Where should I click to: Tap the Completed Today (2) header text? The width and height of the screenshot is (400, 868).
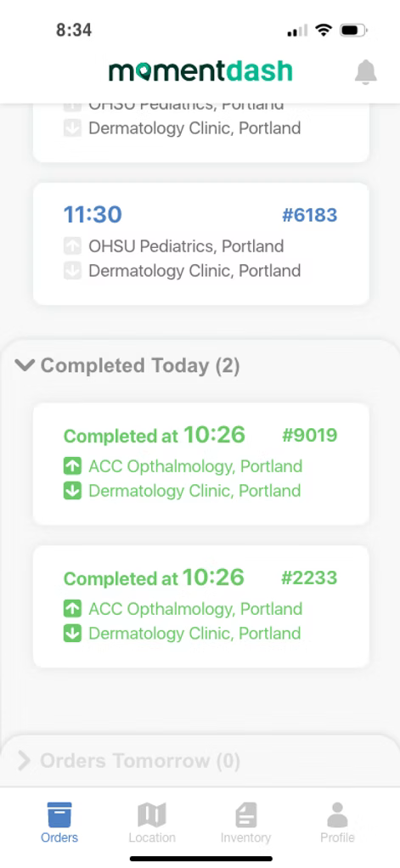coord(140,365)
